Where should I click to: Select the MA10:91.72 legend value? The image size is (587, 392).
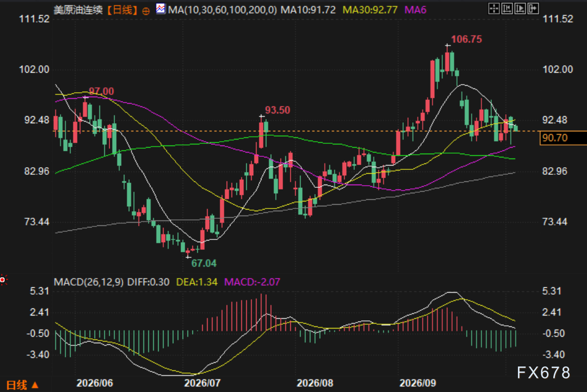(308, 10)
